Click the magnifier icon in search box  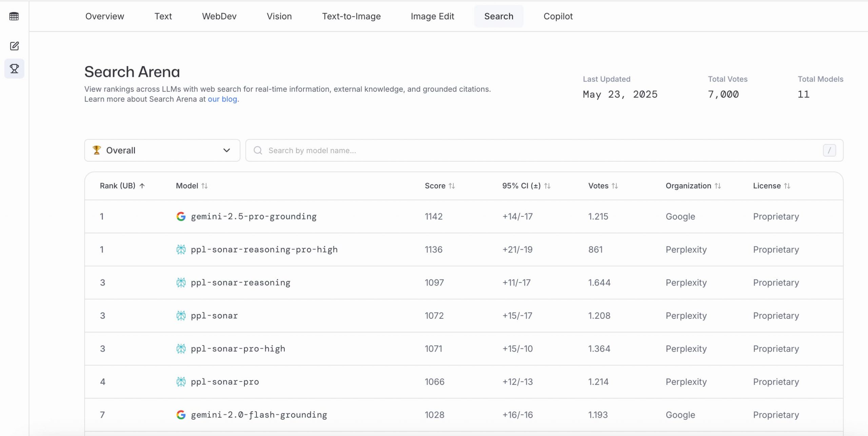pyautogui.click(x=258, y=150)
